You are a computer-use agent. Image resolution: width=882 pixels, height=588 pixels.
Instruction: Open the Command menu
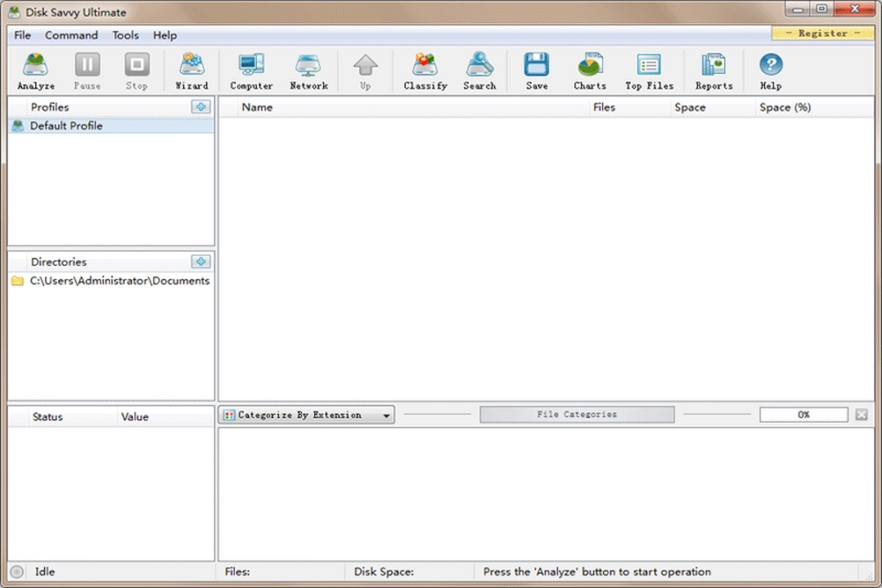coord(71,35)
